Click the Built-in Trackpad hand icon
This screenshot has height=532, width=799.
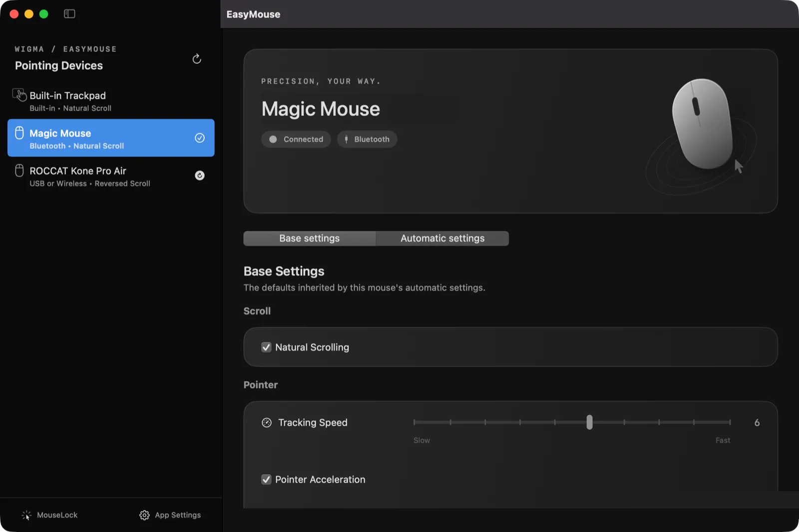19,95
